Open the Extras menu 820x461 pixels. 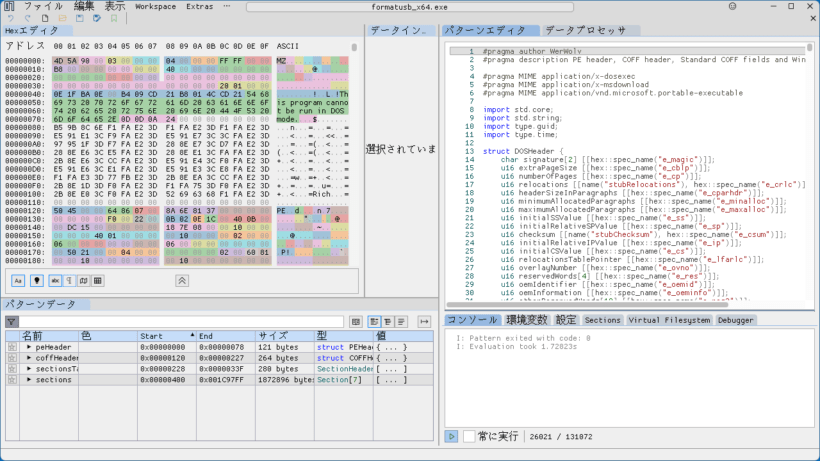click(199, 7)
